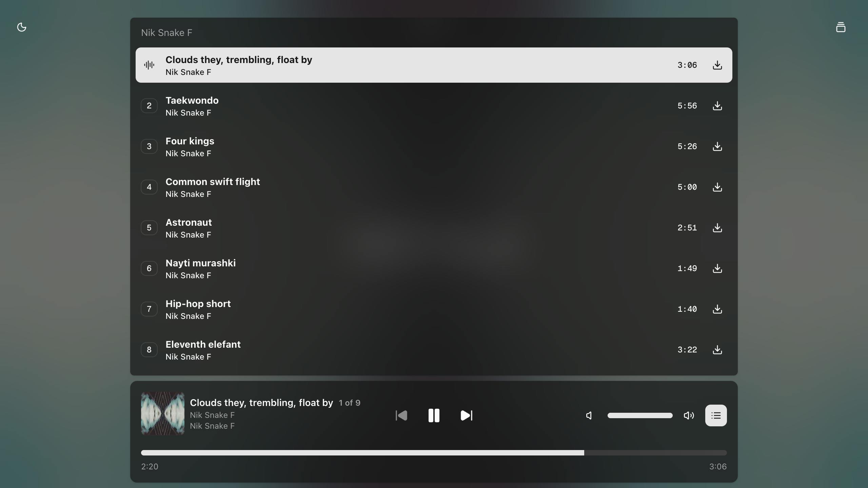The image size is (868, 488).
Task: Open the playback queue list icon
Action: 715,415
